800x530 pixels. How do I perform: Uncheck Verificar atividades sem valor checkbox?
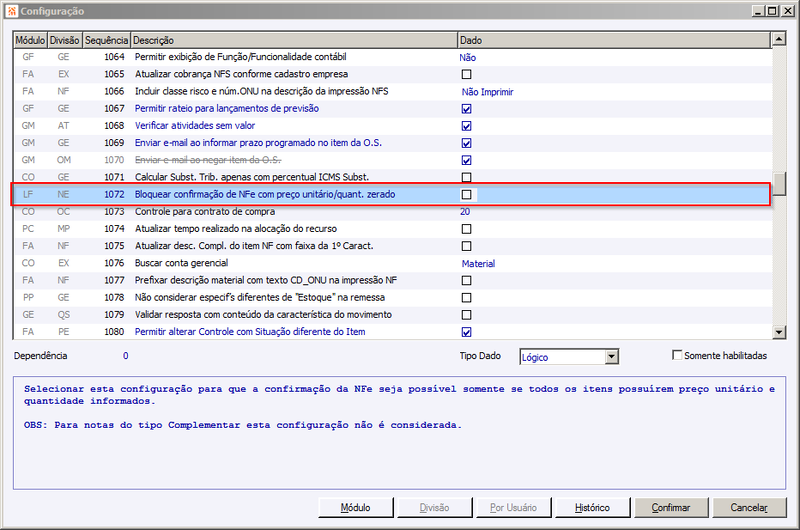point(466,126)
